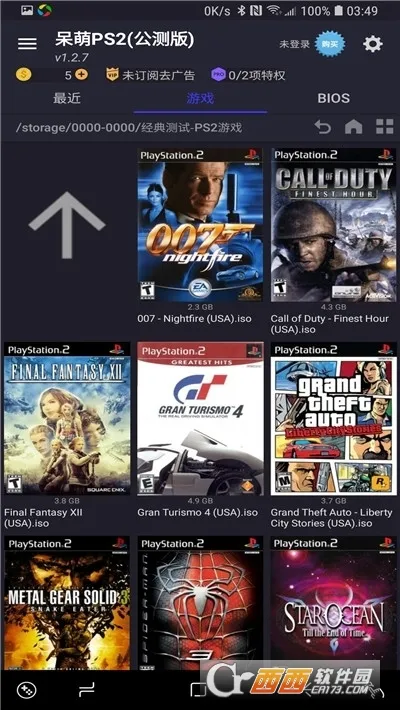Open the hamburger menu
400x710 pixels.
pyautogui.click(x=27, y=44)
